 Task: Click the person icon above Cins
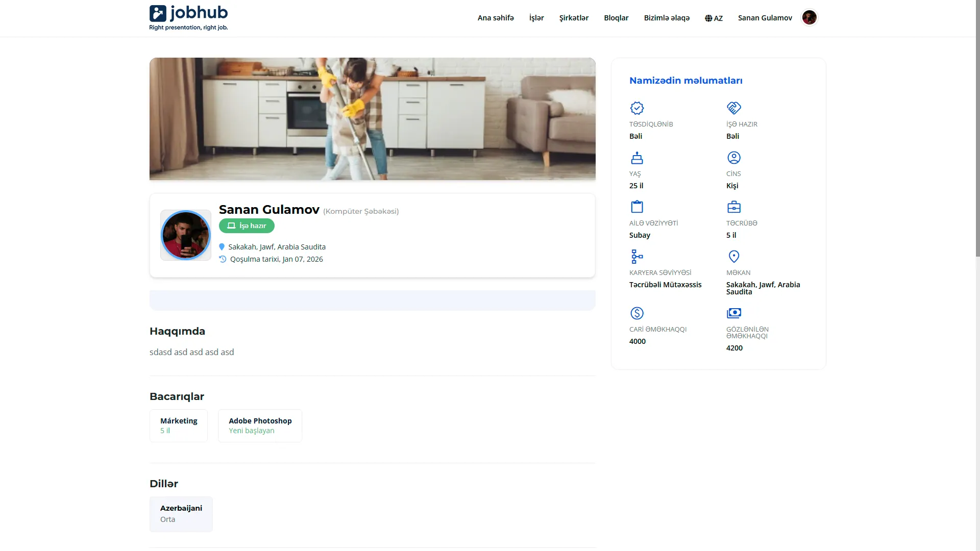click(734, 158)
